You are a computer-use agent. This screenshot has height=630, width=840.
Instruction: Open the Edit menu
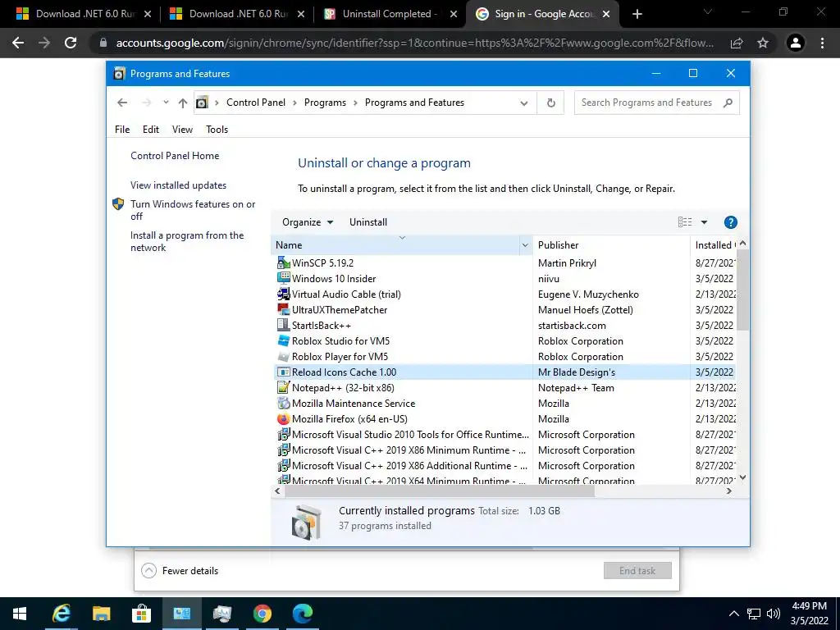151,130
